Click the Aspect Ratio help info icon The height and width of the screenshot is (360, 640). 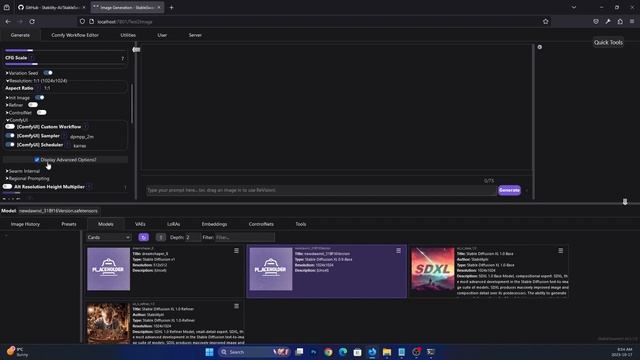pyautogui.click(x=38, y=88)
